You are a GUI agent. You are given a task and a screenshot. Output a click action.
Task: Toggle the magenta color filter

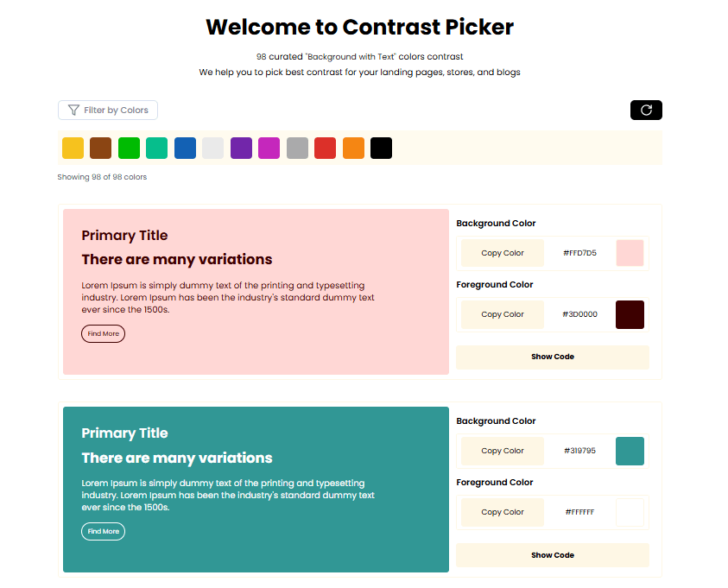pos(269,148)
